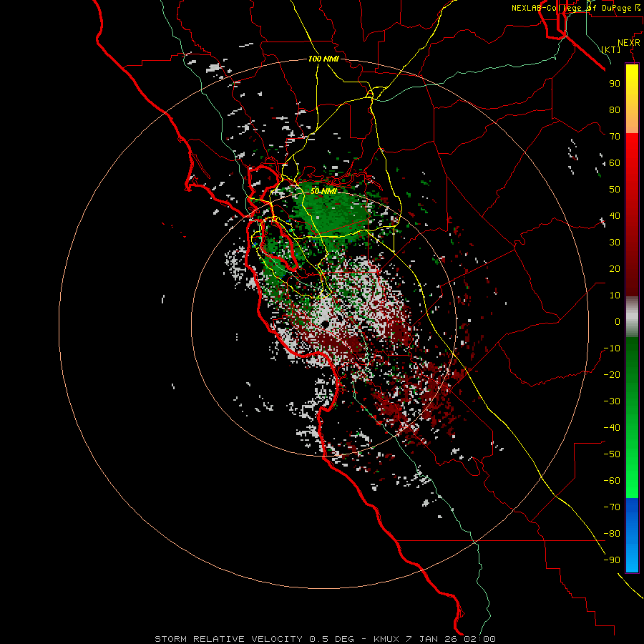Viewport: 644px width, 644px height.
Task: Click the 80 value on velocity scale
Action: click(615, 109)
